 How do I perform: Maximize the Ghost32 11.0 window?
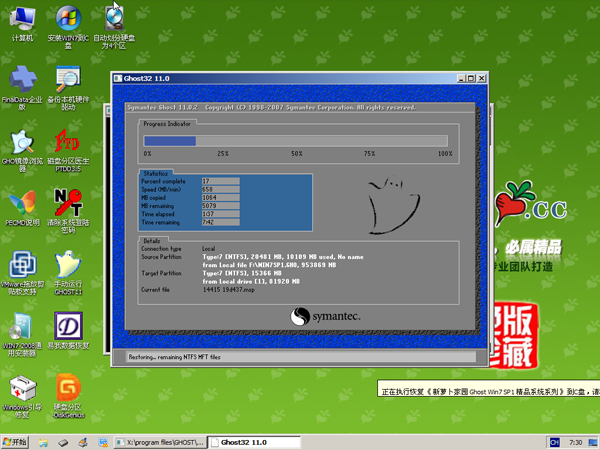[471, 78]
